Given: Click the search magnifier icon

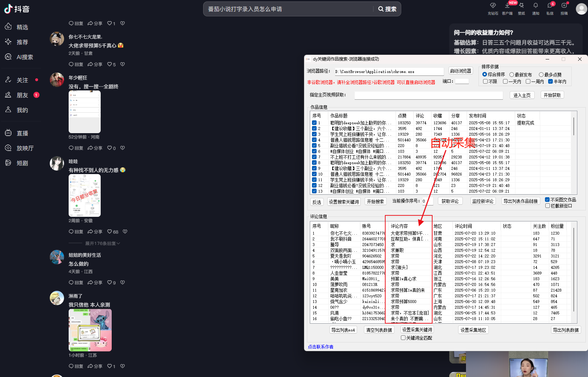Looking at the screenshot, I should [x=381, y=9].
